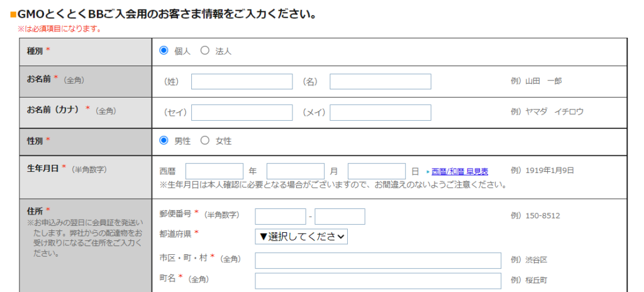Click the 姓 last name field
The height and width of the screenshot is (292, 644).
click(x=242, y=81)
